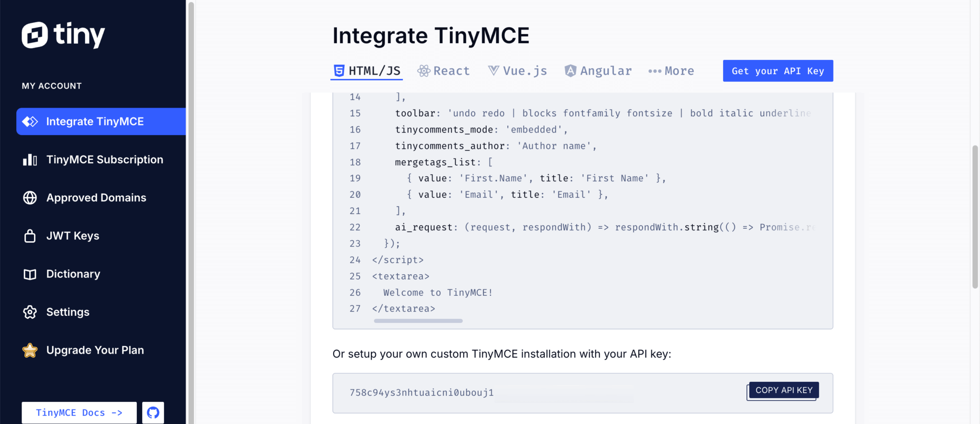Click the React atom icon

click(x=423, y=71)
